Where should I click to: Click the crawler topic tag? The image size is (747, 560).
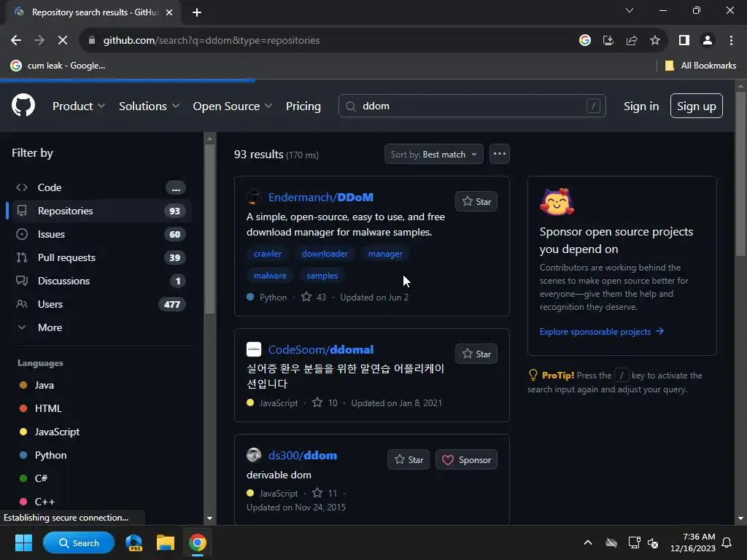(267, 254)
